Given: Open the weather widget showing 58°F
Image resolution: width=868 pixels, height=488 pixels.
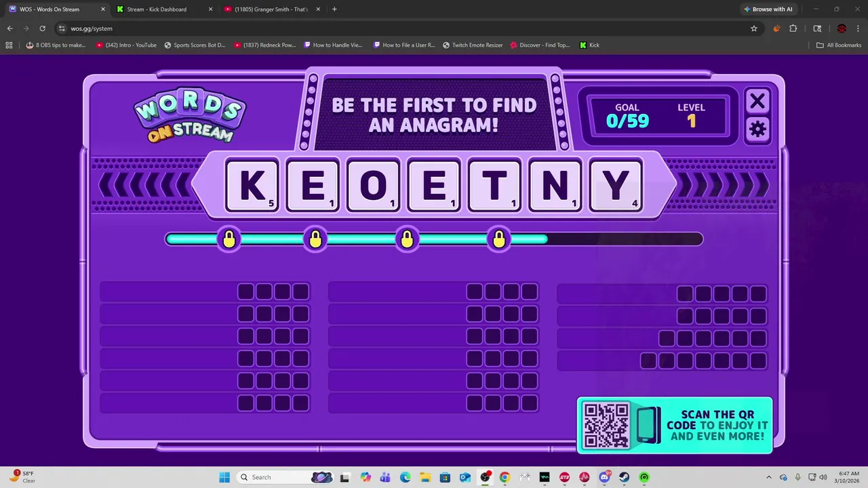Looking at the screenshot, I should pos(22,477).
